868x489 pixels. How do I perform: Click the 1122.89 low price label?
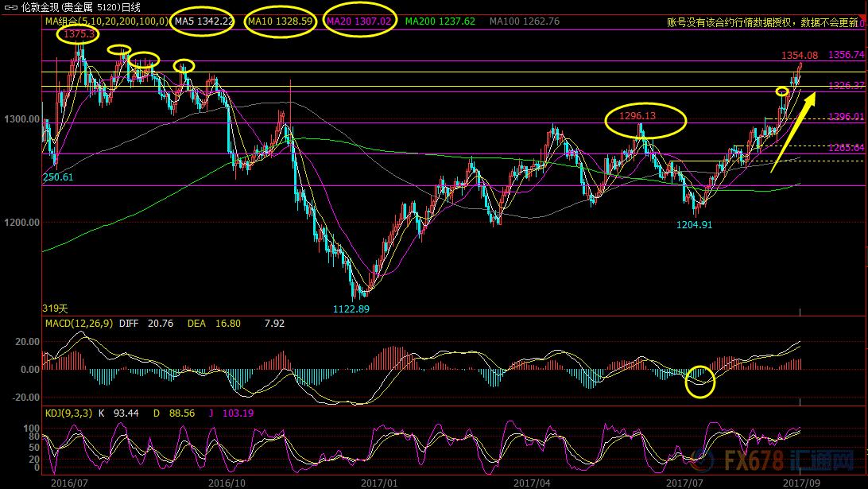pyautogui.click(x=351, y=308)
